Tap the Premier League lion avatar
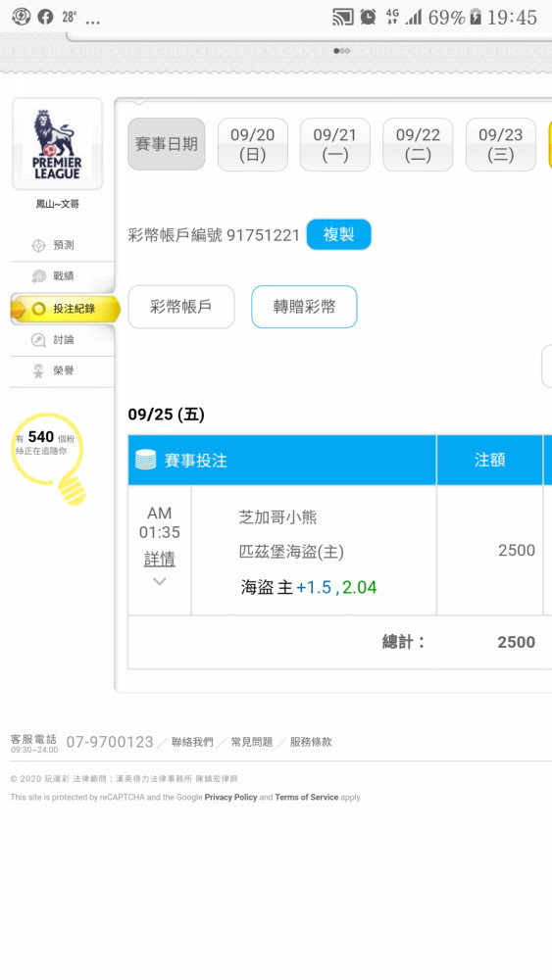The height and width of the screenshot is (980, 552). tap(57, 144)
